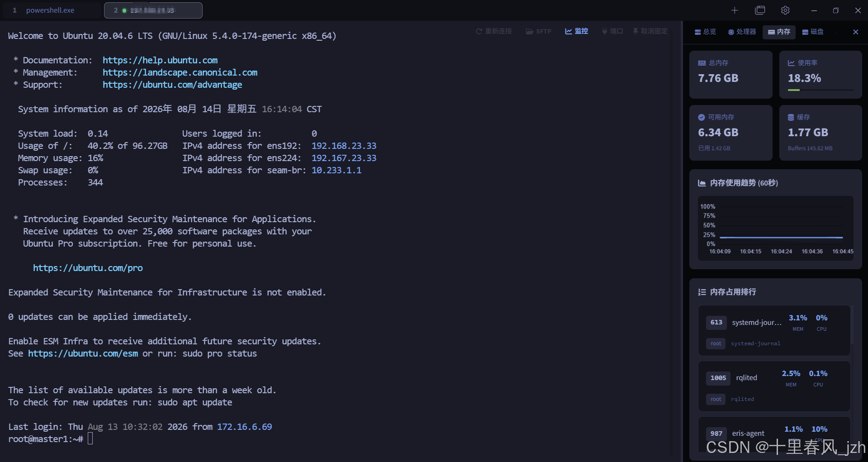Open the ubuntu.com/advantage link
The height and width of the screenshot is (462, 868).
coord(172,85)
